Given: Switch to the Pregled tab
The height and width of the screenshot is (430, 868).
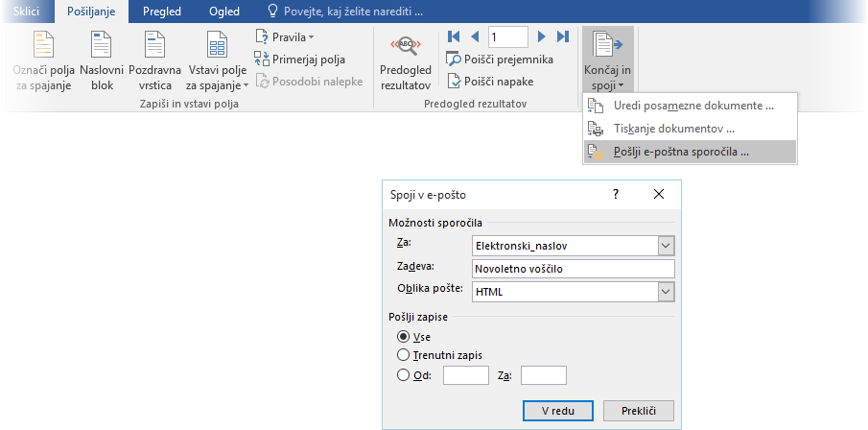Looking at the screenshot, I should pyautogui.click(x=162, y=12).
